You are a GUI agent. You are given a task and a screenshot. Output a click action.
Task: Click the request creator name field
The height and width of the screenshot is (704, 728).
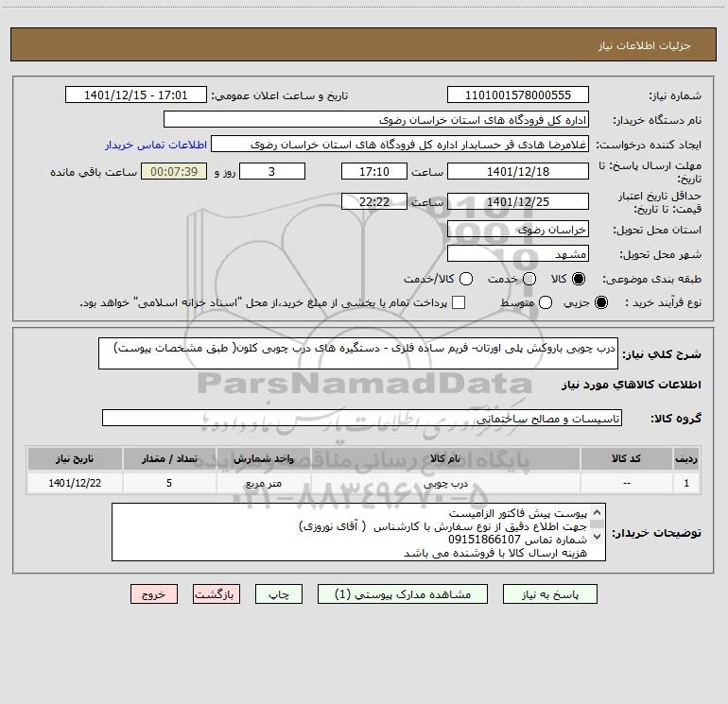click(x=400, y=145)
